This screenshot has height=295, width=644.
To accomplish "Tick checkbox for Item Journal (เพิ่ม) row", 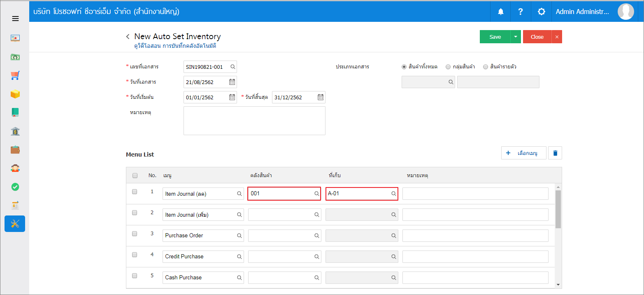I will [x=135, y=213].
